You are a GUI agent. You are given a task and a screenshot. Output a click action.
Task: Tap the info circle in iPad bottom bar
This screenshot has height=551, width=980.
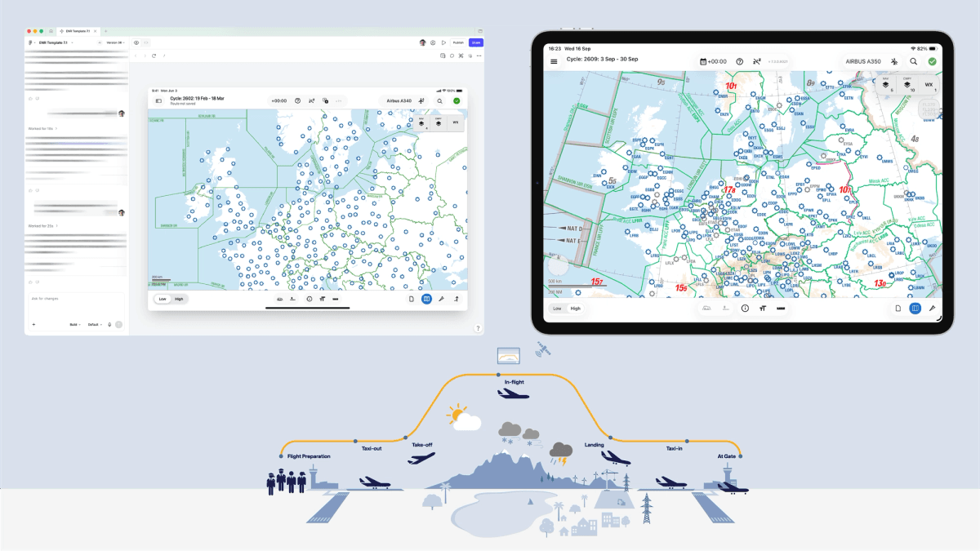745,309
